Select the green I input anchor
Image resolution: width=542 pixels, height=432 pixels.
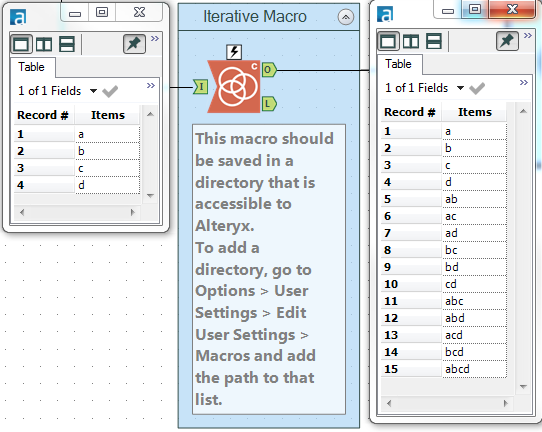[201, 86]
